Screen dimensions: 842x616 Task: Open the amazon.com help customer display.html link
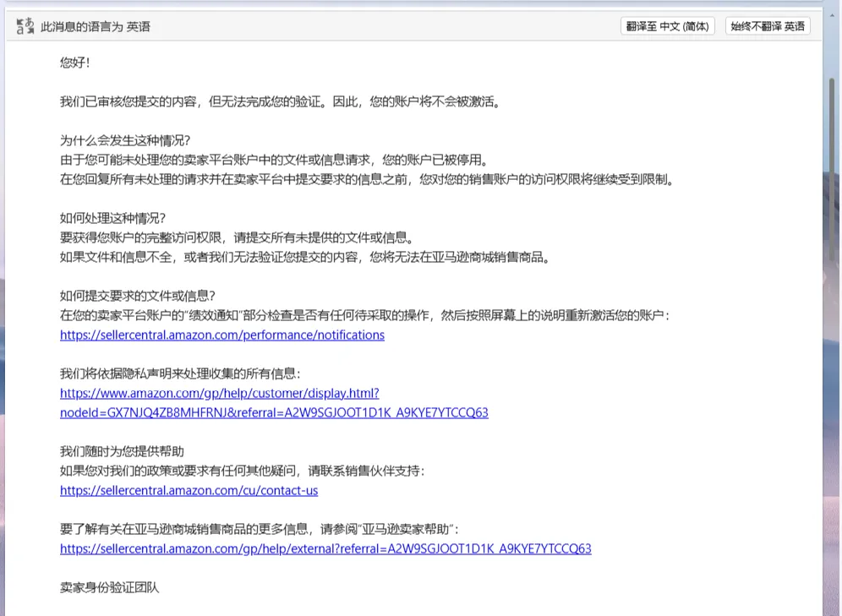coord(274,402)
